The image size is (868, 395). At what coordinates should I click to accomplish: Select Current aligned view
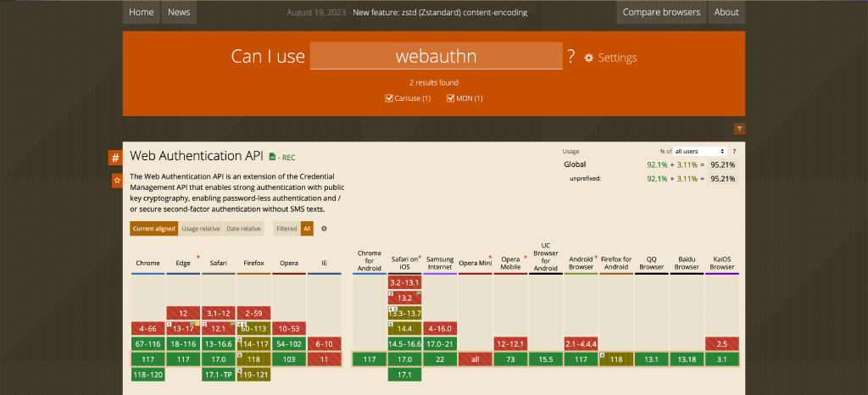(154, 229)
